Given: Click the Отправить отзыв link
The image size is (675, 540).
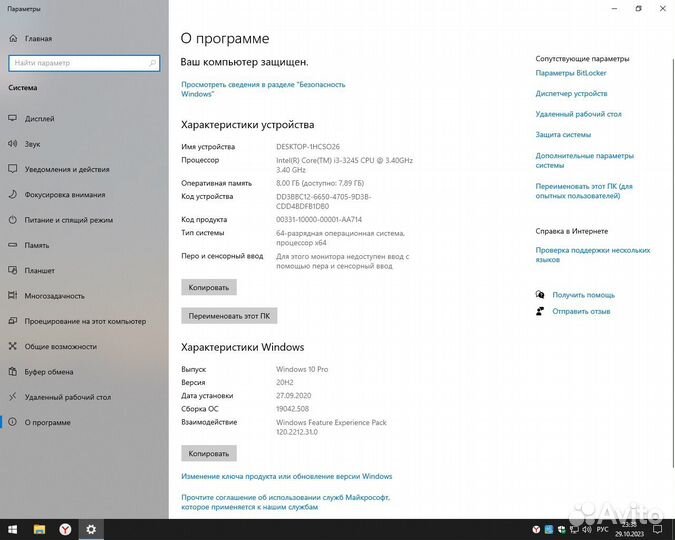Looking at the screenshot, I should pos(581,311).
